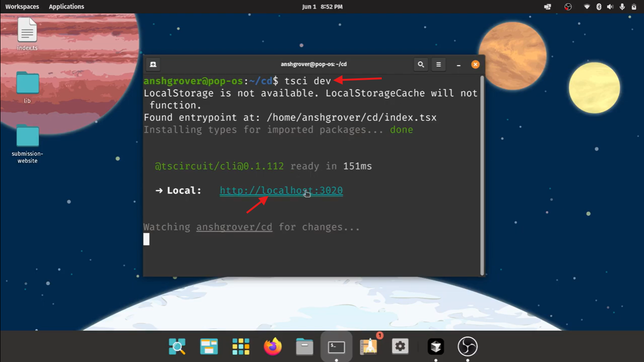
Task: Open the volume speaker indicator
Action: [x=610, y=7]
